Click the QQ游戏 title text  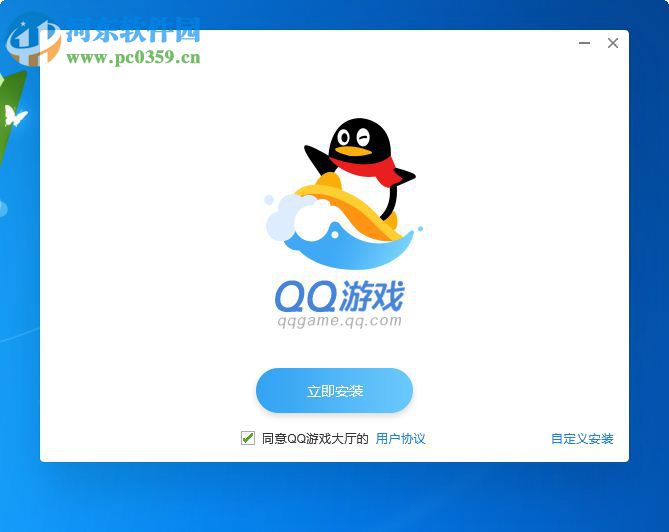(339, 296)
